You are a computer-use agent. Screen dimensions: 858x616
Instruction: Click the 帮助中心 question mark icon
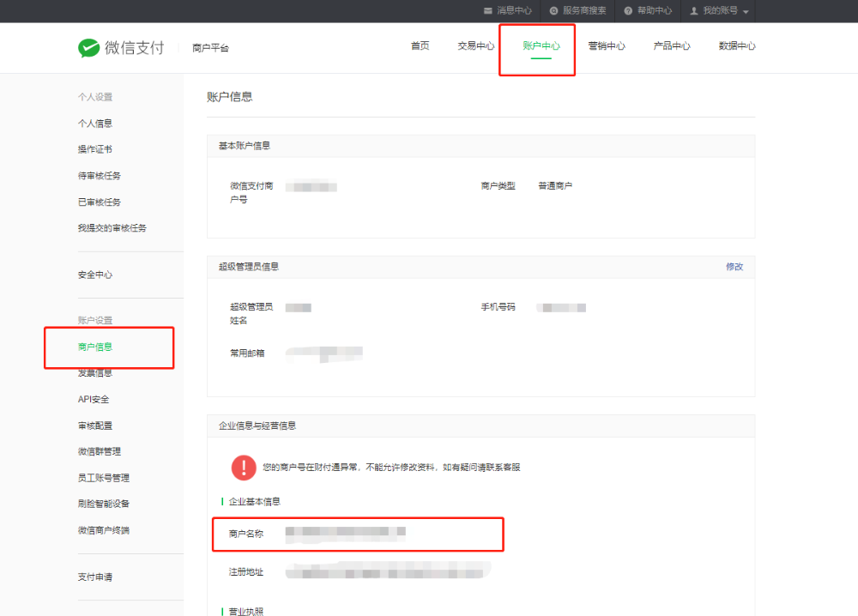[x=628, y=11]
